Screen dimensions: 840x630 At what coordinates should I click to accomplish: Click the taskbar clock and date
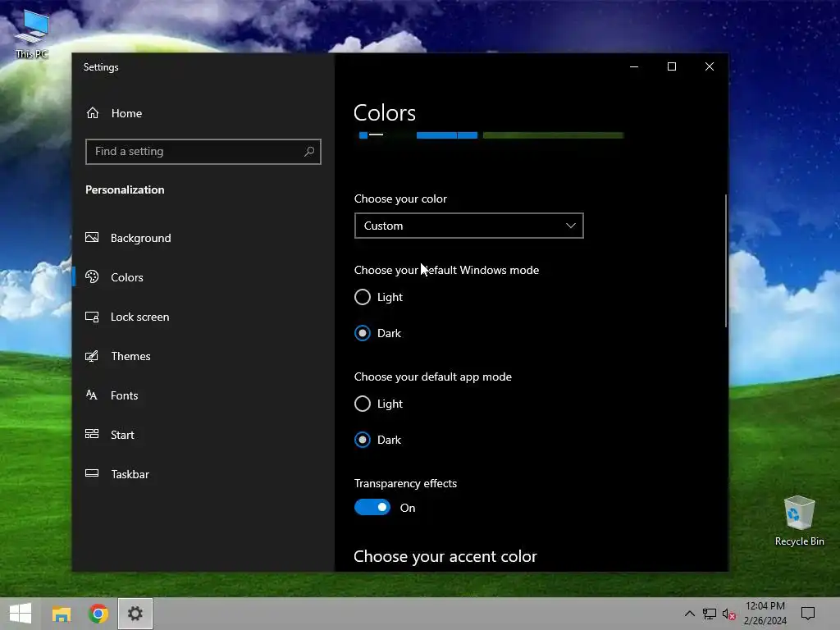[765, 614]
